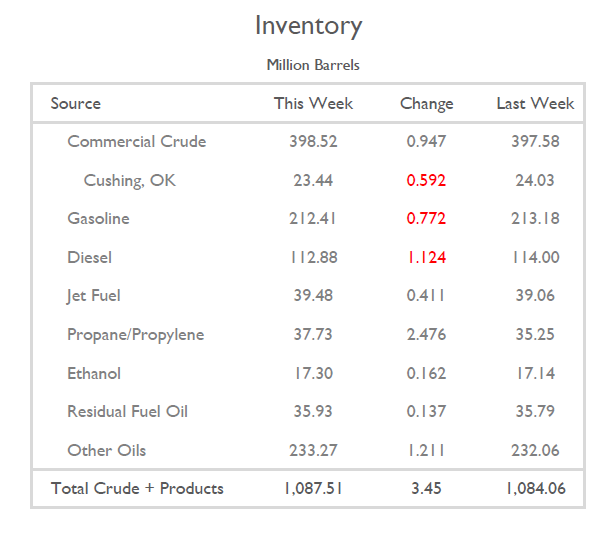613x535 pixels.
Task: Select the Commercial Crude row label
Action: (136, 141)
